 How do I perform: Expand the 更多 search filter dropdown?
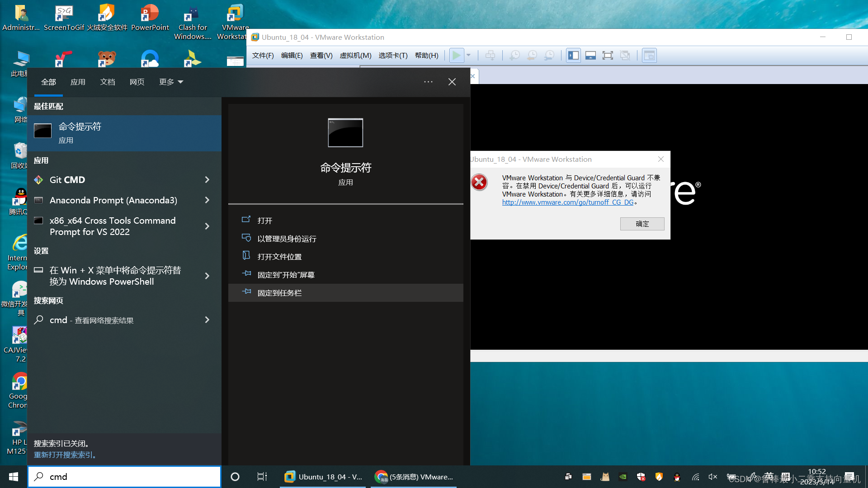(171, 82)
